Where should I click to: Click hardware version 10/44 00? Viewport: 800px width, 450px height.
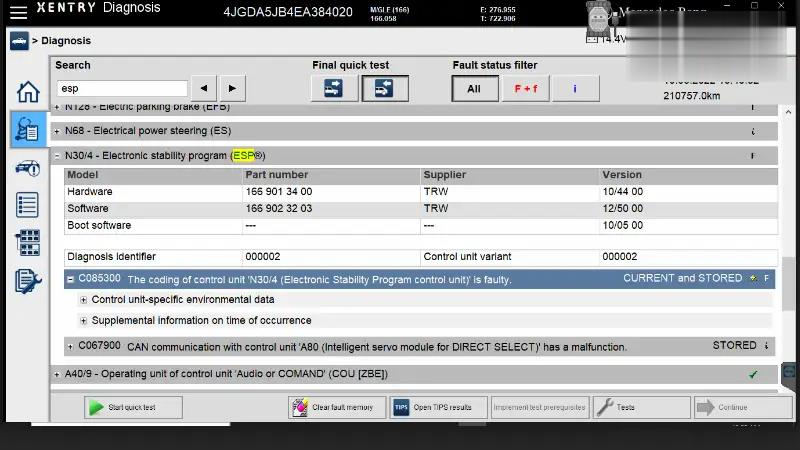click(622, 192)
